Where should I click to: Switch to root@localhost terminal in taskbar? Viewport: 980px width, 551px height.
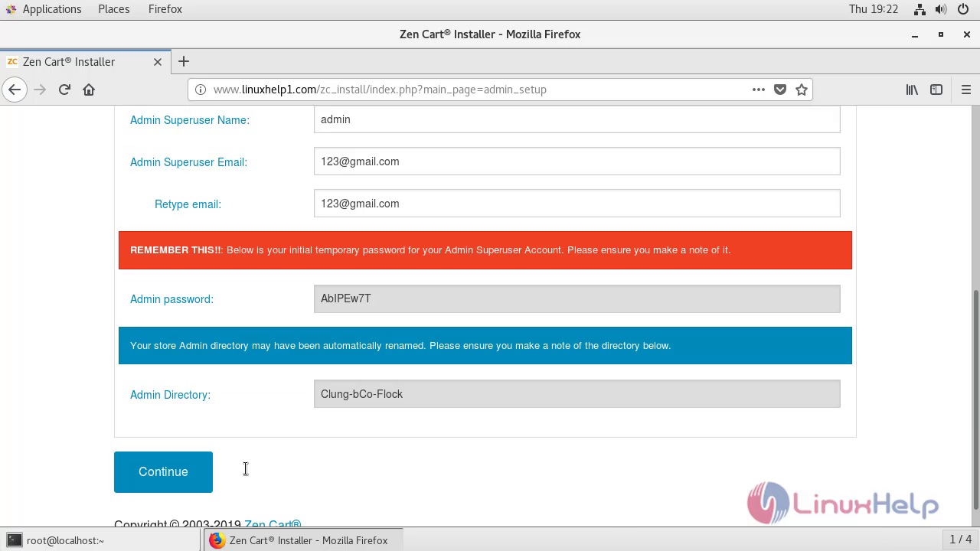(x=100, y=540)
